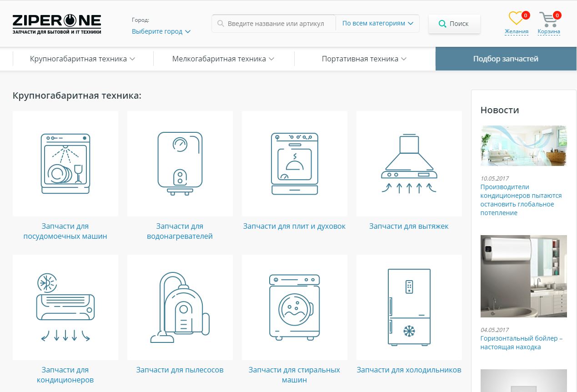Screen dimensions: 577x392
Task: Open the refrigerator parts icon
Action: (409, 307)
